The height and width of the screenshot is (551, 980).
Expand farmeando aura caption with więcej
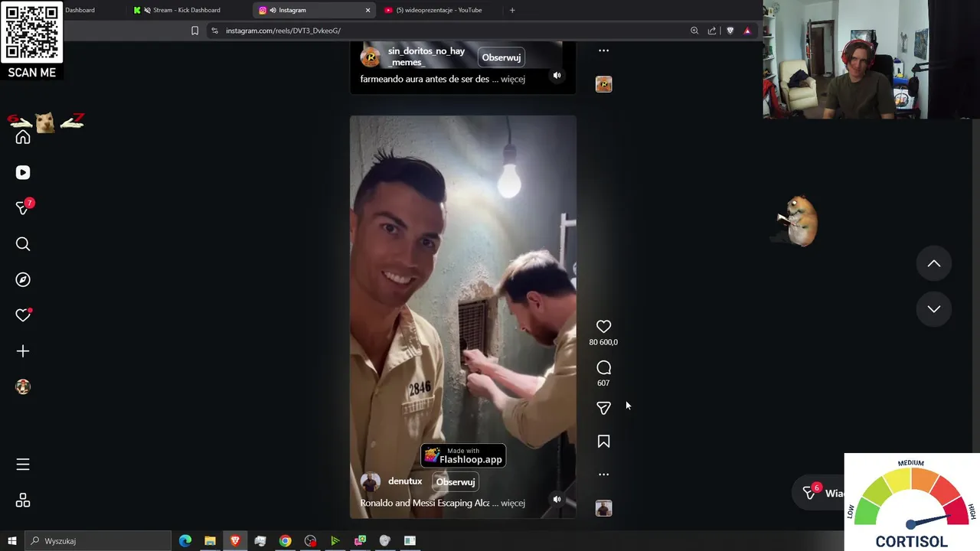click(512, 79)
